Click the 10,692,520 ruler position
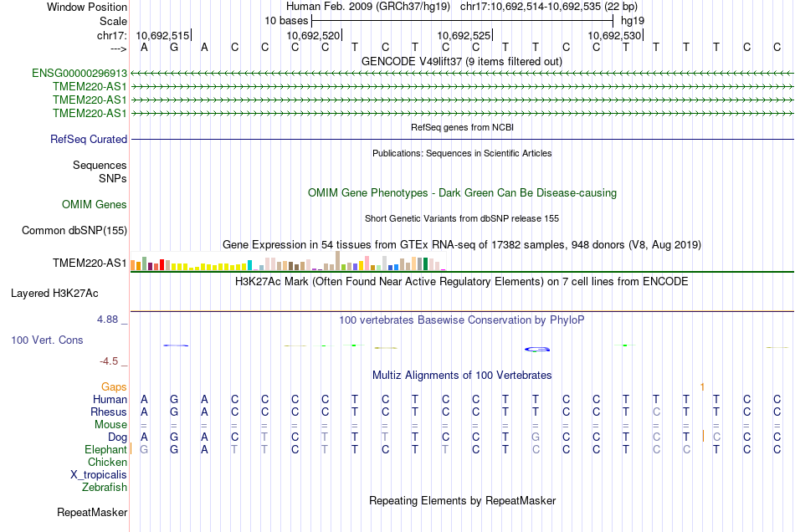 pos(313,35)
